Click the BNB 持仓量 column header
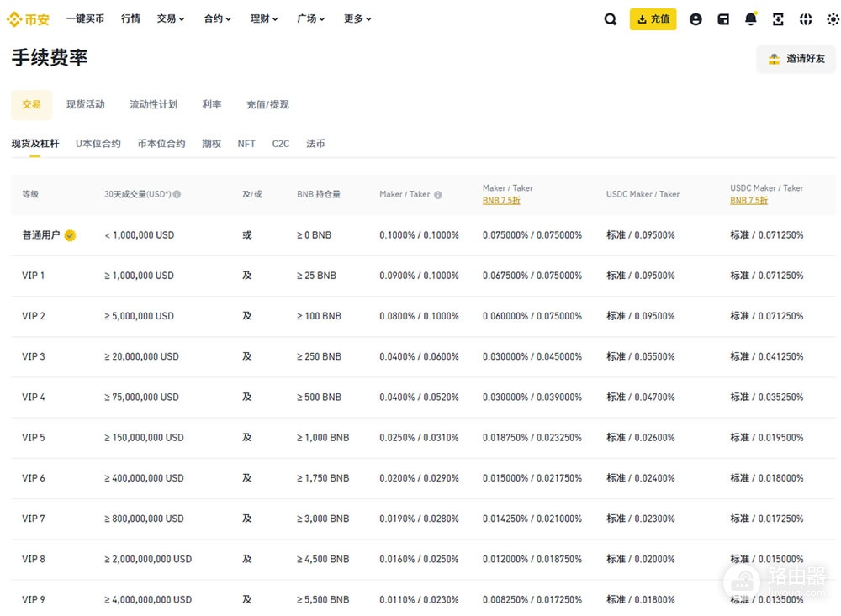This screenshot has width=841, height=616. click(319, 195)
